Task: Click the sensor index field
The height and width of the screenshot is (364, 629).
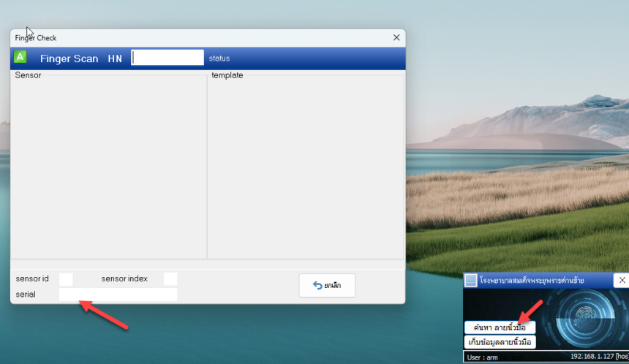Action: click(170, 278)
